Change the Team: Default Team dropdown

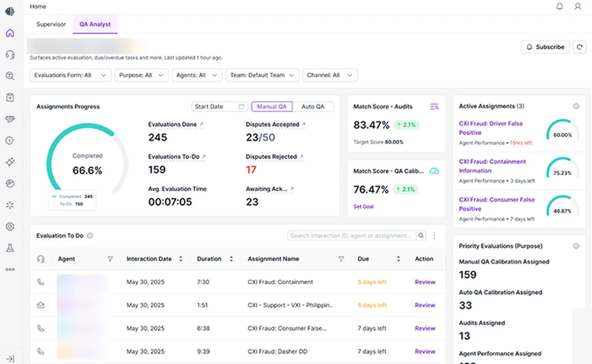tap(262, 75)
